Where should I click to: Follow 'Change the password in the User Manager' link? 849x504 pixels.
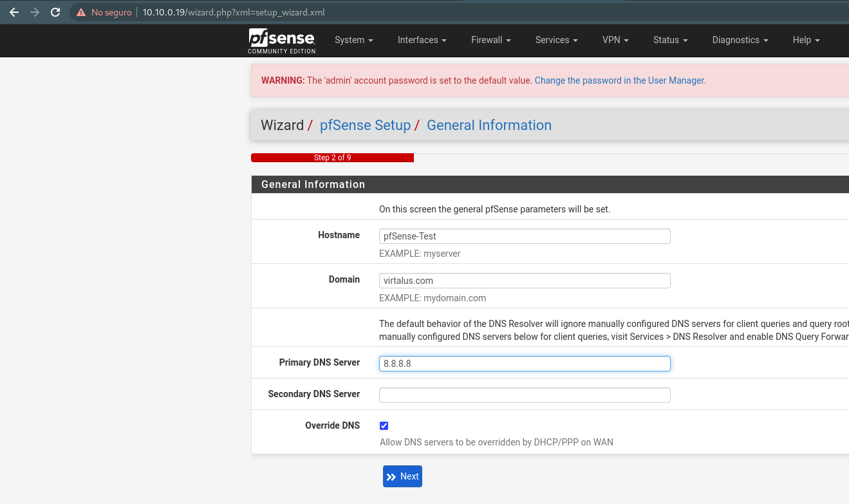[x=620, y=80]
